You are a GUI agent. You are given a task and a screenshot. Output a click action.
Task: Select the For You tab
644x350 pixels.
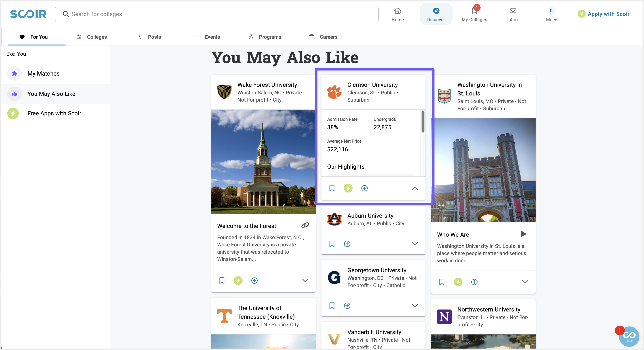(37, 37)
